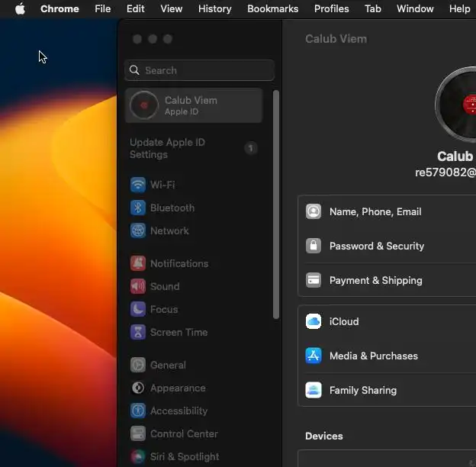Select the Siri & Spotlight label

coord(185,456)
